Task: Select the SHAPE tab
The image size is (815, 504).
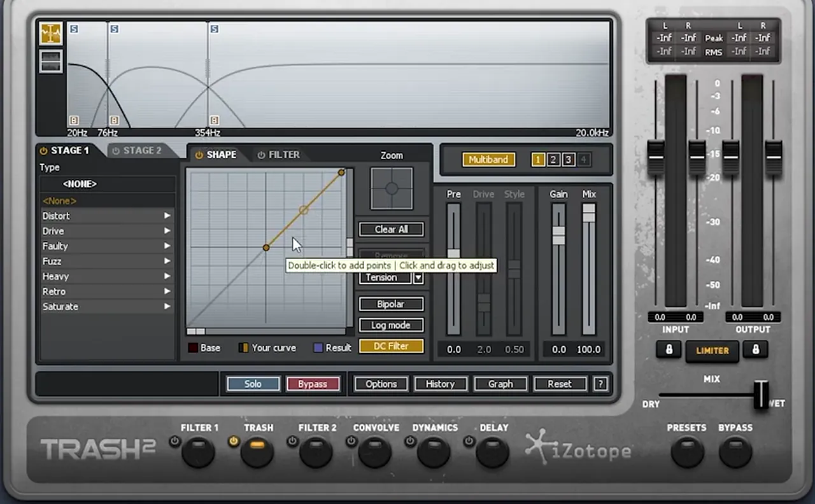Action: click(x=215, y=155)
